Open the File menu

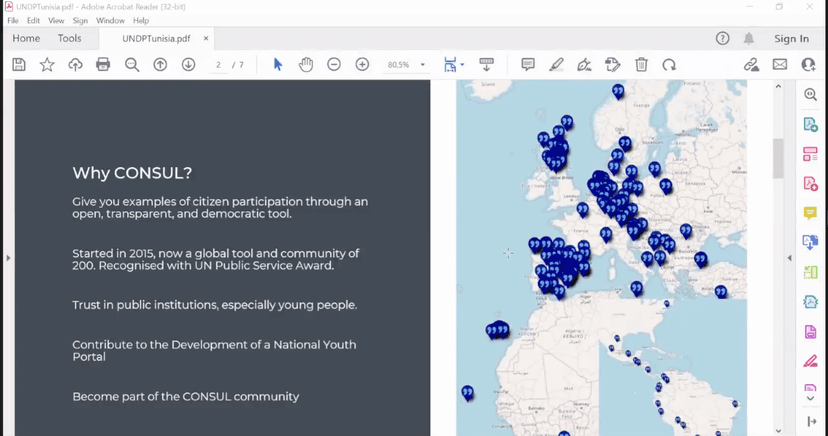coord(13,21)
